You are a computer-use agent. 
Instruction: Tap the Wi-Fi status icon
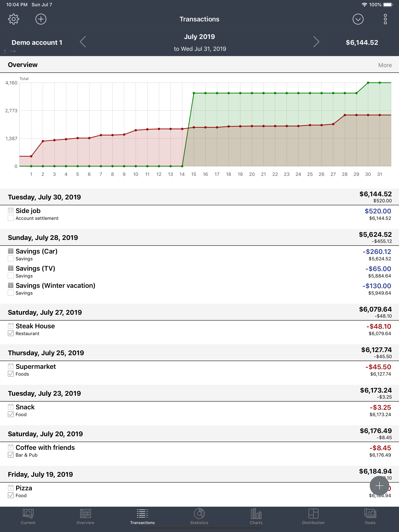[x=364, y=4]
